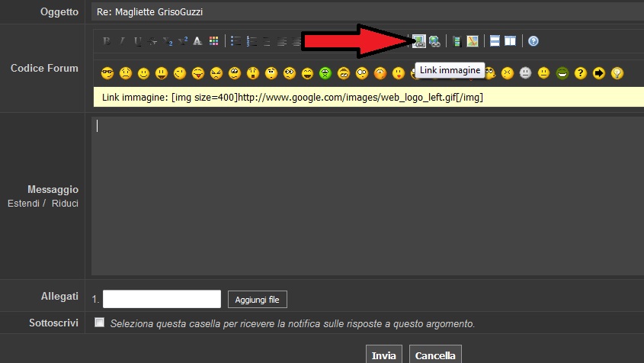Click the Allegati attachment file field
Viewport: 644px width, 363px height.
[162, 299]
